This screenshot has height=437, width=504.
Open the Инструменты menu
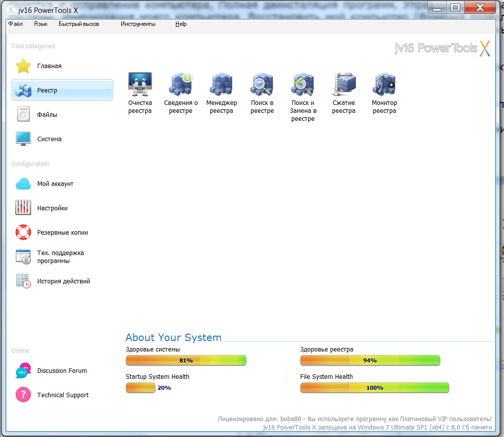click(x=138, y=24)
